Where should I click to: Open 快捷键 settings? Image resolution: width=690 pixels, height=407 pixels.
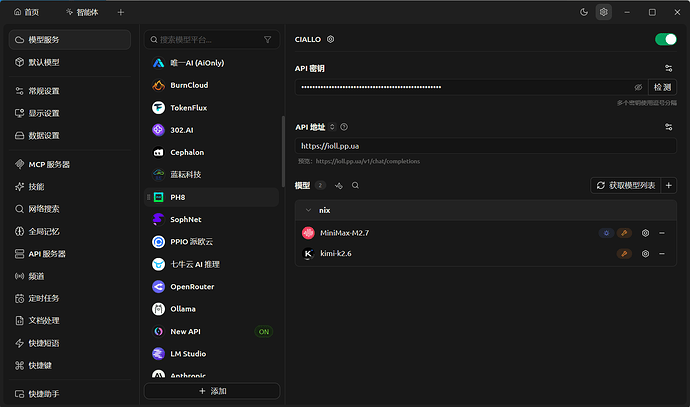[70, 365]
